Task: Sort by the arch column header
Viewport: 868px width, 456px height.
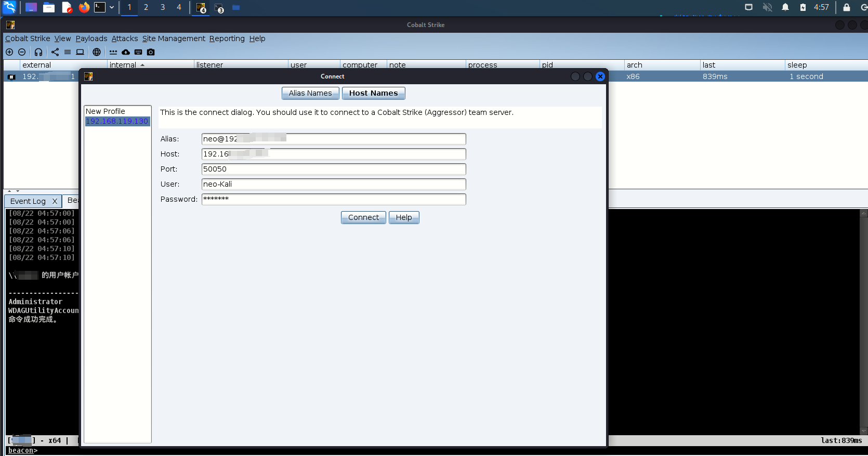Action: coord(662,65)
